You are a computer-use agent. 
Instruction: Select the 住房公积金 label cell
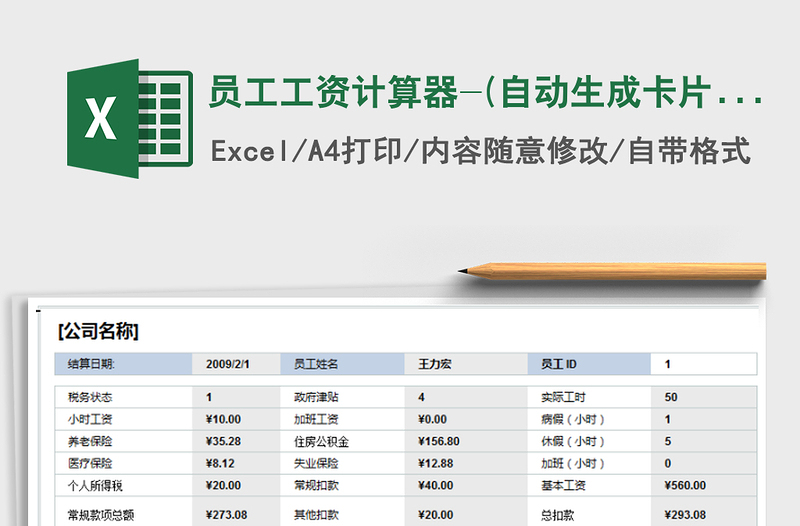tap(342, 441)
